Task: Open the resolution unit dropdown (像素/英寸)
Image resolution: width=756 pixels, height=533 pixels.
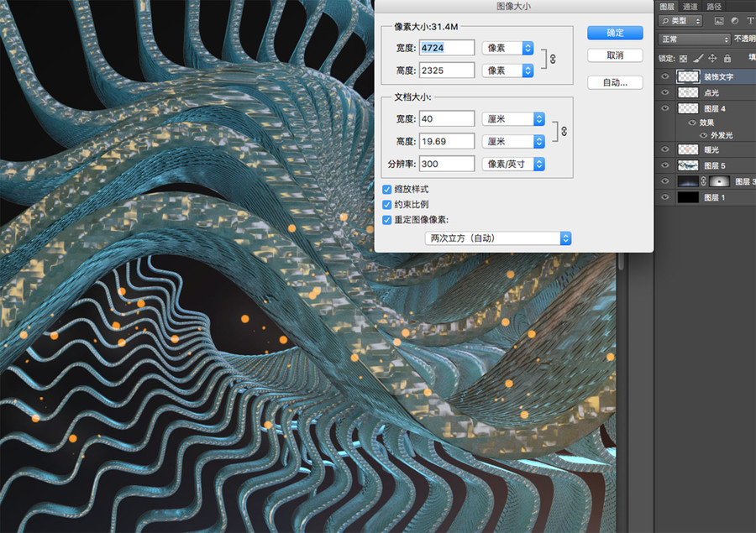Action: pyautogui.click(x=513, y=164)
